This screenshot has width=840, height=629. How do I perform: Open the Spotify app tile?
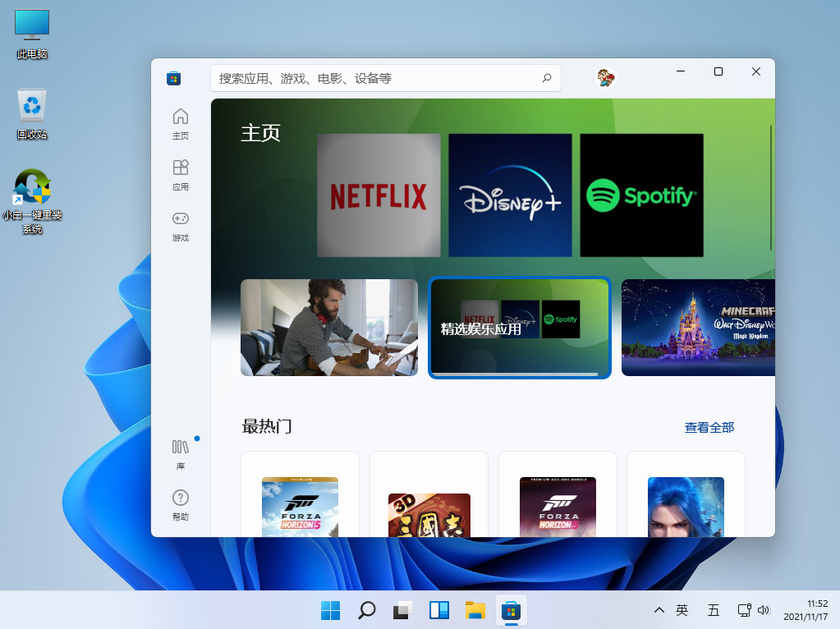pyautogui.click(x=642, y=195)
